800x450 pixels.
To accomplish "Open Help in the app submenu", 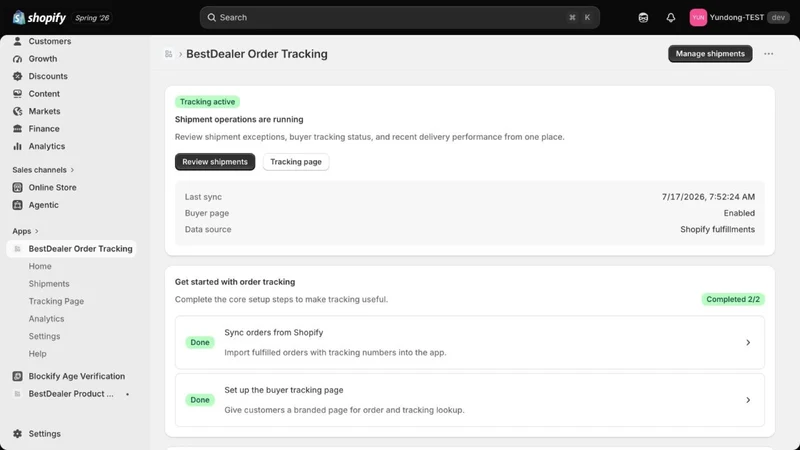I will click(37, 354).
